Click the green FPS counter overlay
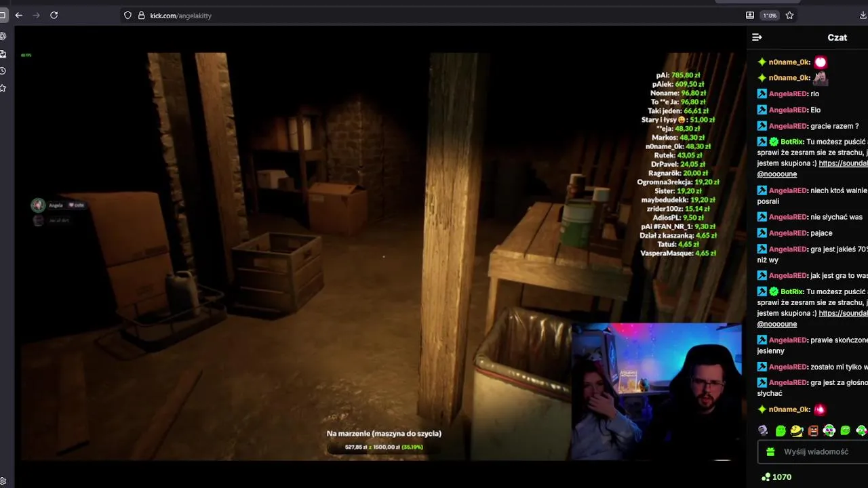This screenshot has width=868, height=488. pyautogui.click(x=26, y=55)
